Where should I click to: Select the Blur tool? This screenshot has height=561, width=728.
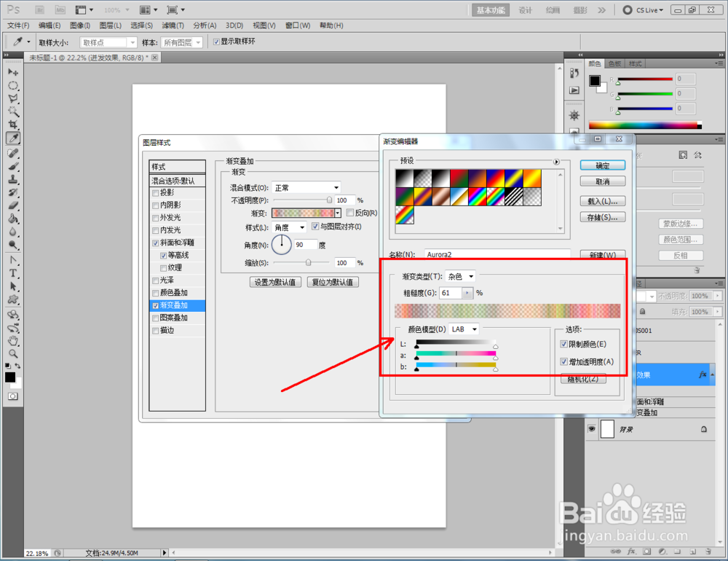(13, 232)
